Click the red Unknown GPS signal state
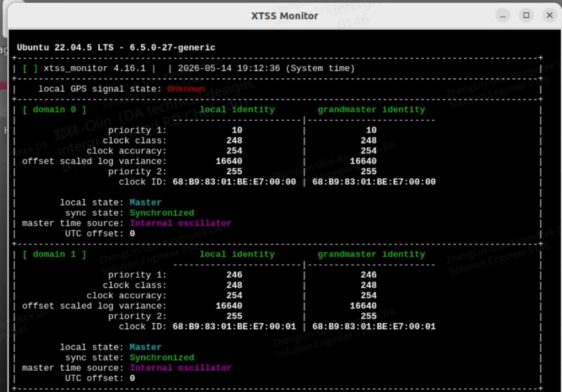Image resolution: width=562 pixels, height=392 pixels. (x=186, y=89)
